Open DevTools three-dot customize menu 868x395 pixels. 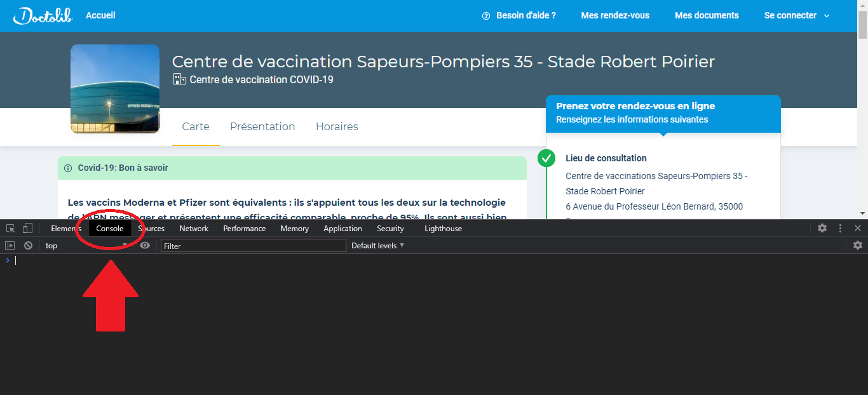click(840, 228)
